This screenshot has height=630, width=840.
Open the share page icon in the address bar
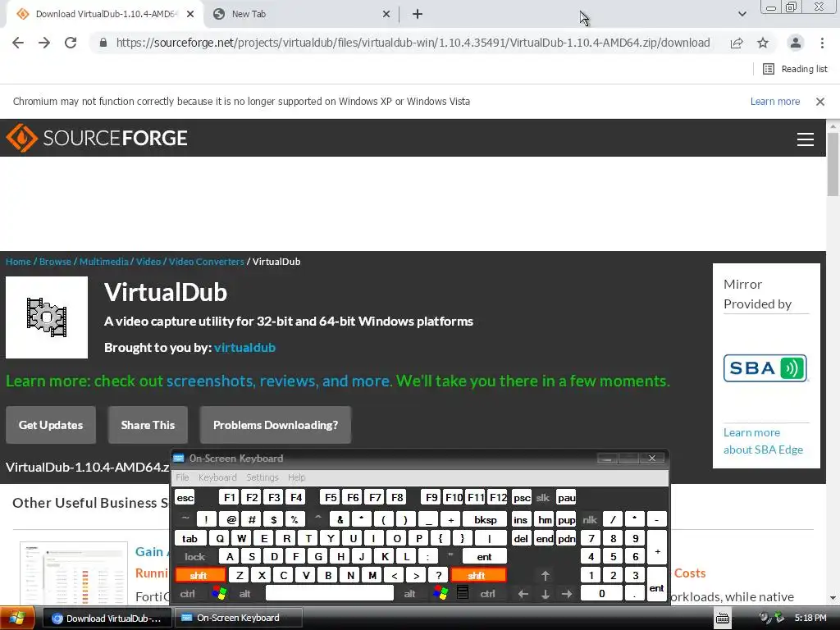click(737, 43)
